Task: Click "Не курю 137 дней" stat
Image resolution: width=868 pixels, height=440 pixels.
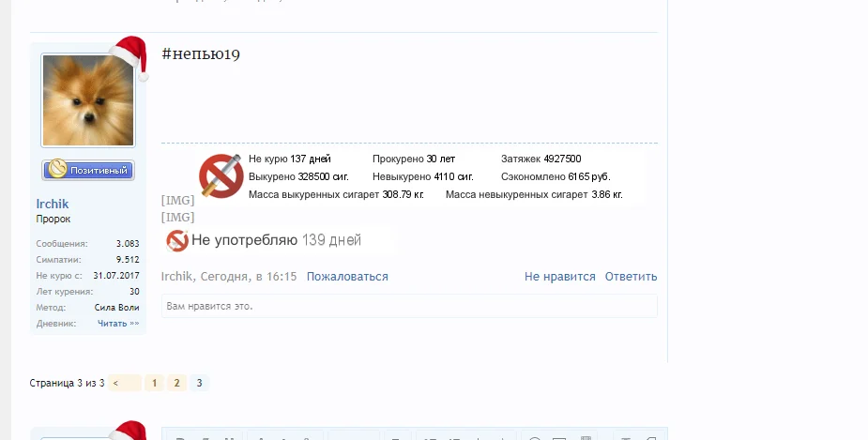Action: coord(290,159)
